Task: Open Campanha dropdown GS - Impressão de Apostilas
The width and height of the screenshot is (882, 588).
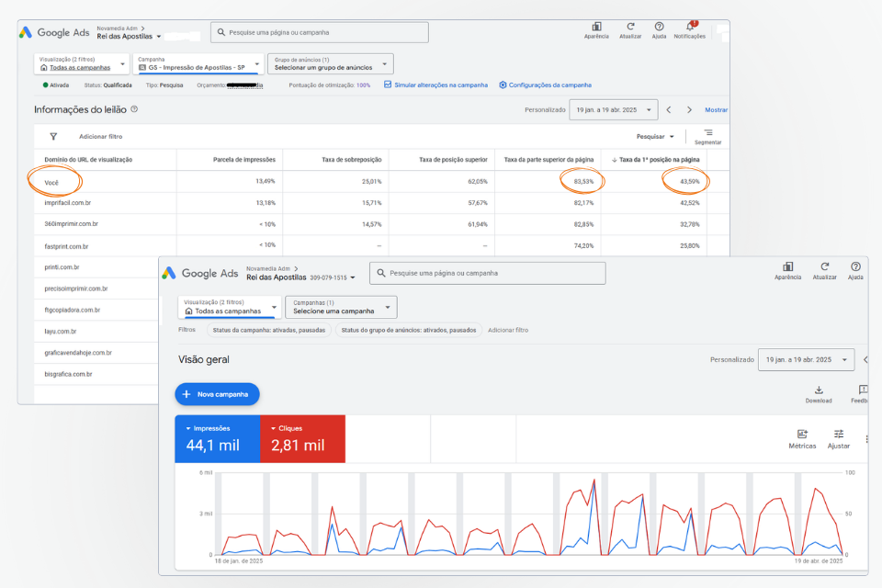Action: point(198,63)
